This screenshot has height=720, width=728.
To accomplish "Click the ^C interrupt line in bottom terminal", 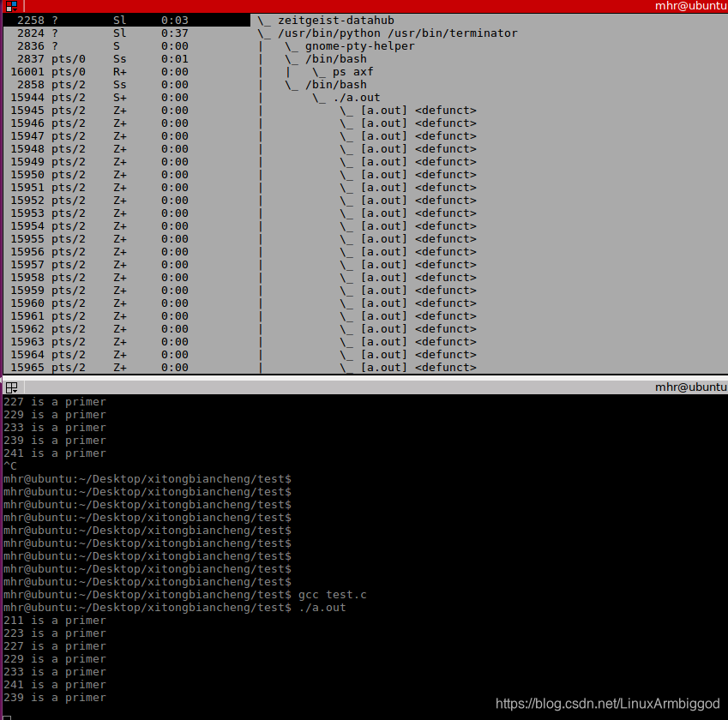I will point(10,466).
